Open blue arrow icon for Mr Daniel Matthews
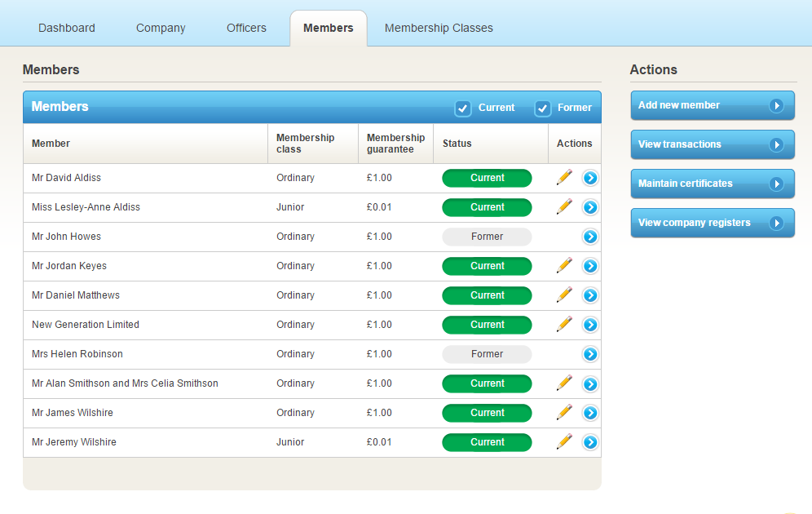The height and width of the screenshot is (514, 812). coord(590,295)
